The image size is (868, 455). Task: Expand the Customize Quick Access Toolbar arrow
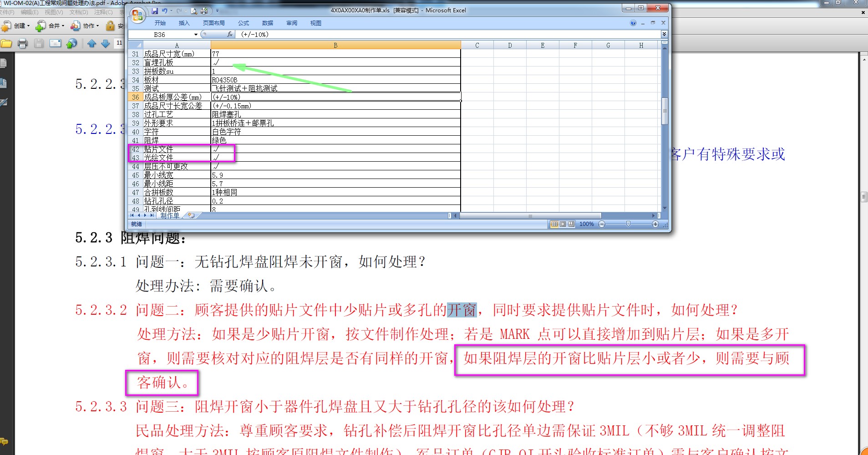217,10
